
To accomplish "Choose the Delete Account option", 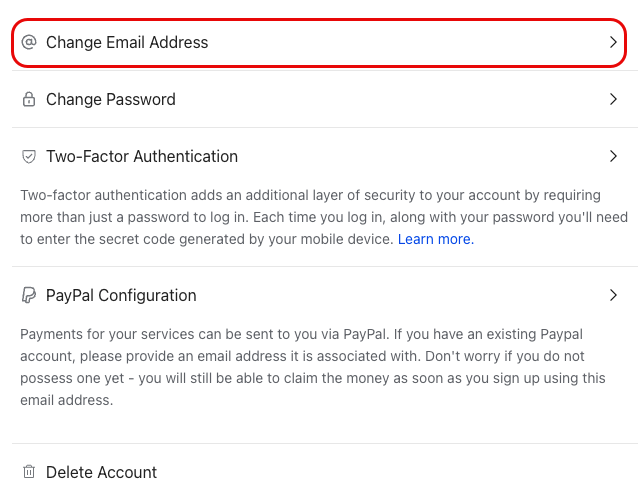I will 101,472.
